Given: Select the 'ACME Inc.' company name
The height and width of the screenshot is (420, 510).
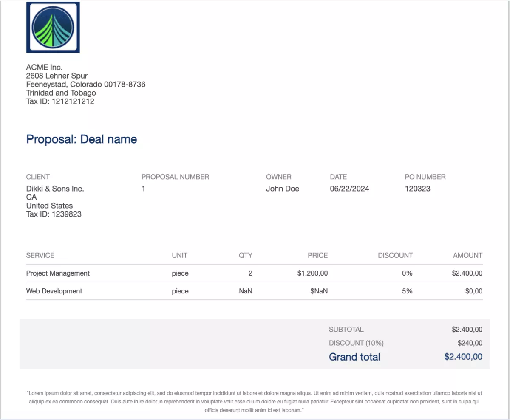Looking at the screenshot, I should click(44, 67).
